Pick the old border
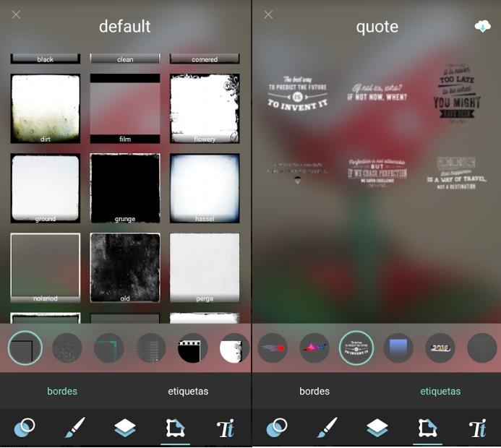Image resolution: width=501 pixels, height=448 pixels. (x=125, y=267)
